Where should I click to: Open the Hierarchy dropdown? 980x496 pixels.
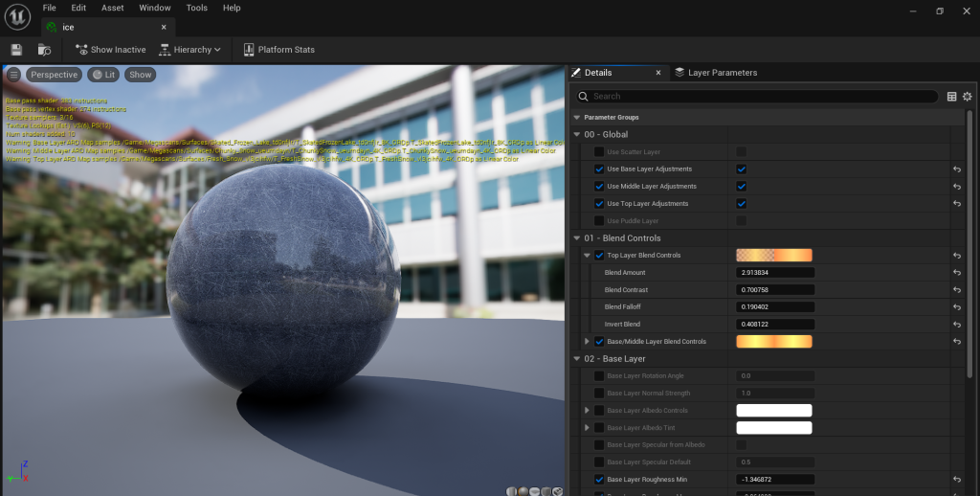click(190, 50)
